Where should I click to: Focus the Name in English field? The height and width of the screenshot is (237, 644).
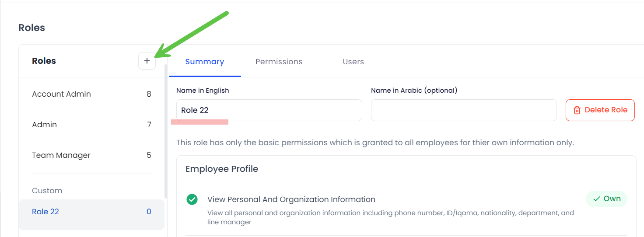(269, 110)
